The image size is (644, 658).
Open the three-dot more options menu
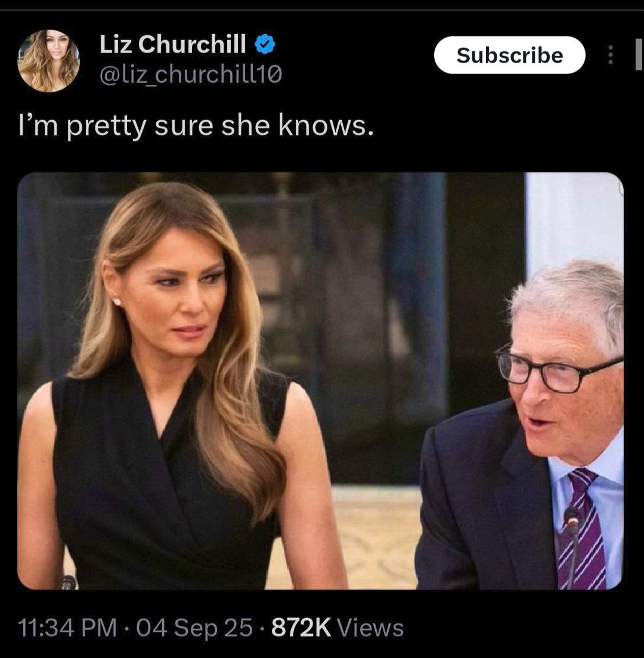(611, 55)
